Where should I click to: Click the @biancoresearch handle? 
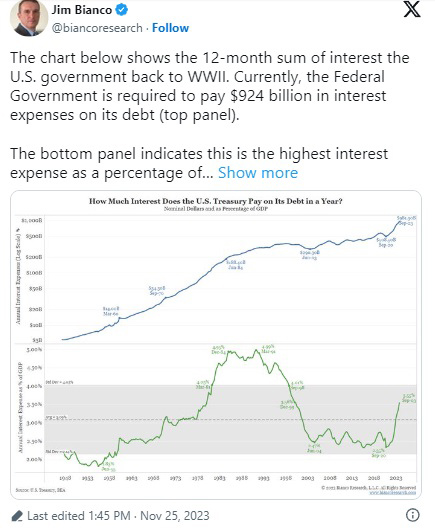(97, 28)
